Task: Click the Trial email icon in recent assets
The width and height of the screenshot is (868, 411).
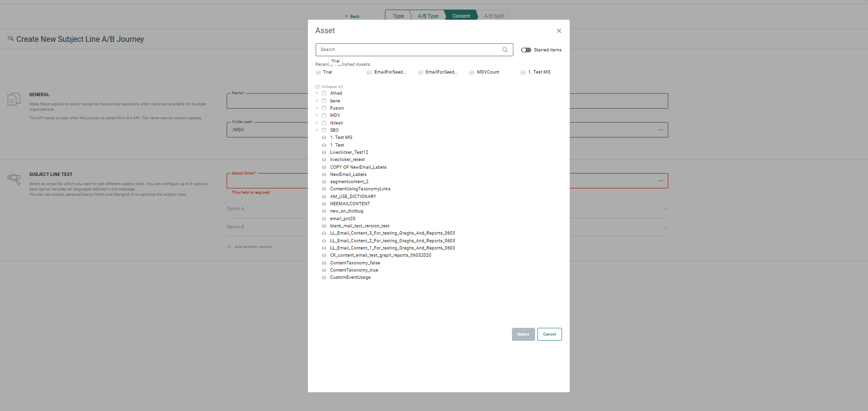Action: point(318,73)
